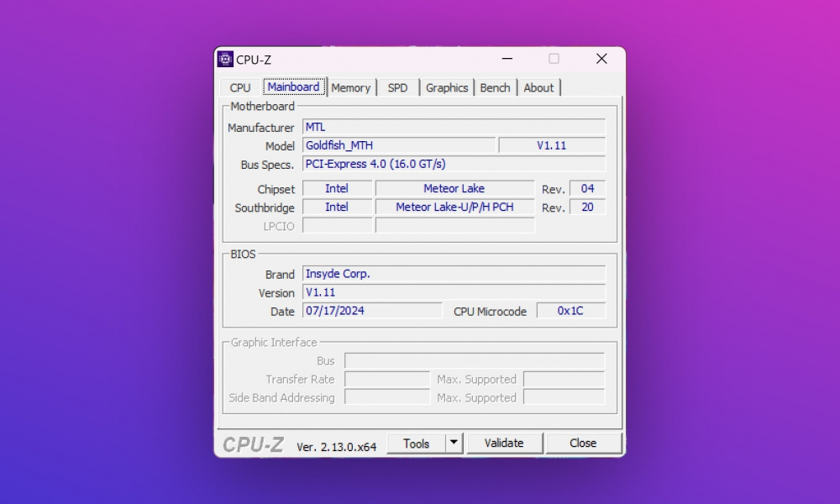Click the Bus Specs PCI-Express field
840x504 pixels.
pyautogui.click(x=454, y=164)
